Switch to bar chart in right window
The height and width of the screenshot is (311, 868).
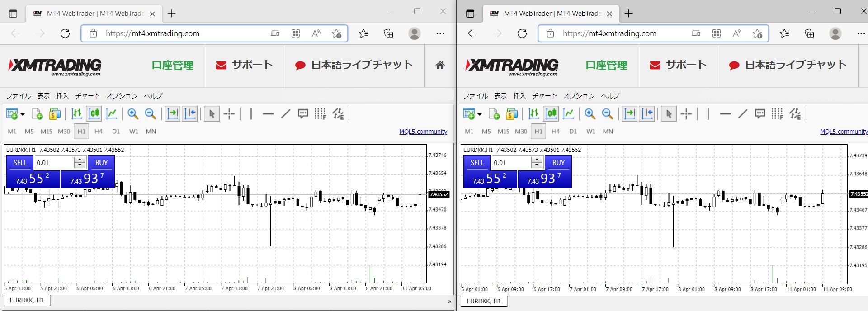point(533,114)
